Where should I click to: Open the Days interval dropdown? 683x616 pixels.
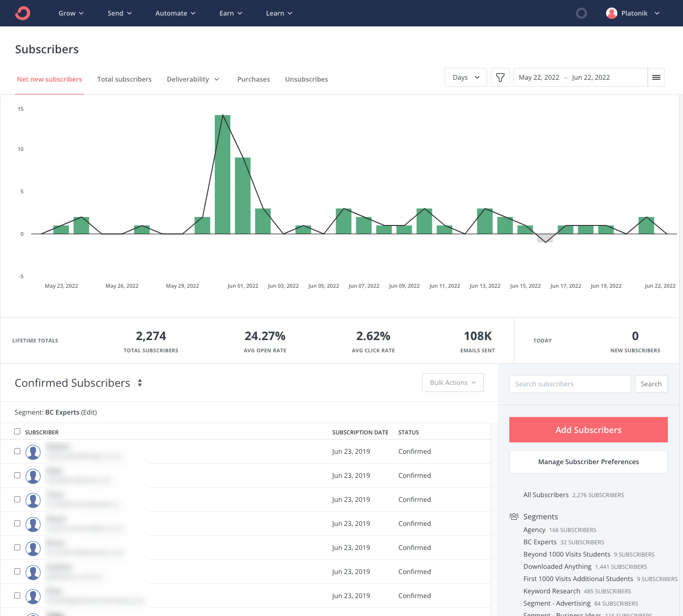pos(465,77)
